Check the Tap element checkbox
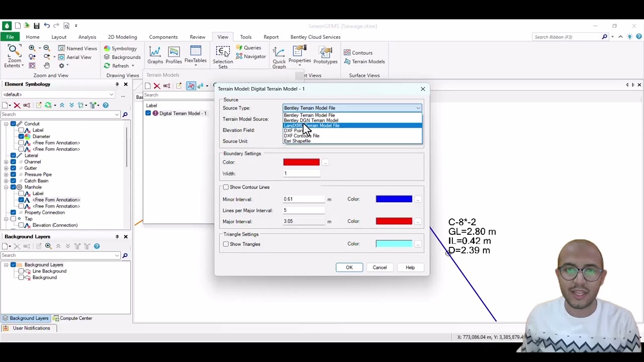Viewport: 644px width, 362px height. tap(13, 219)
